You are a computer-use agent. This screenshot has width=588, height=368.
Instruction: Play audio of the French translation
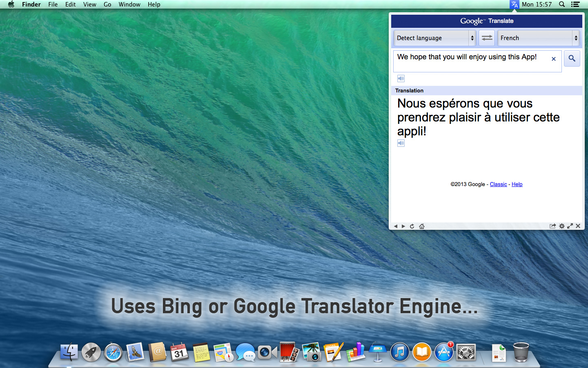coord(401,143)
